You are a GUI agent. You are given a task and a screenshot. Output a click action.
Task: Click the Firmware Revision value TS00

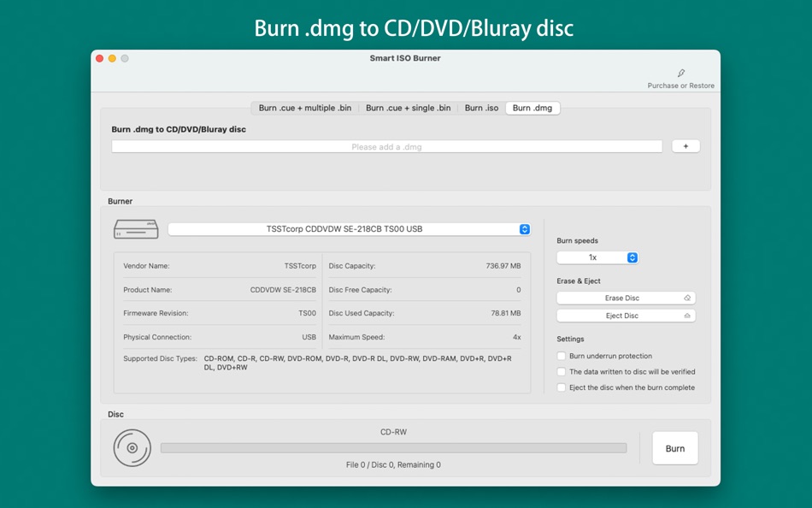pyautogui.click(x=307, y=313)
